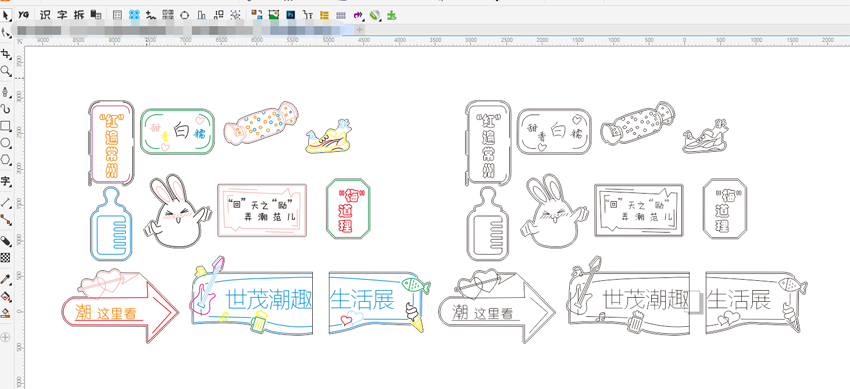Click the 字 button in top plugin toolbar
This screenshot has width=850, height=389.
point(62,15)
